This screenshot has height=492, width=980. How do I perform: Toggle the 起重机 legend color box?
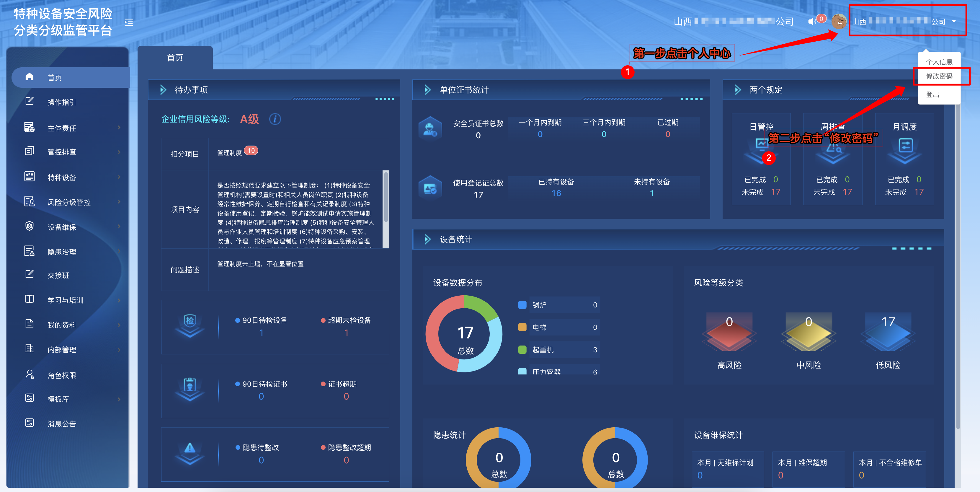[522, 350]
